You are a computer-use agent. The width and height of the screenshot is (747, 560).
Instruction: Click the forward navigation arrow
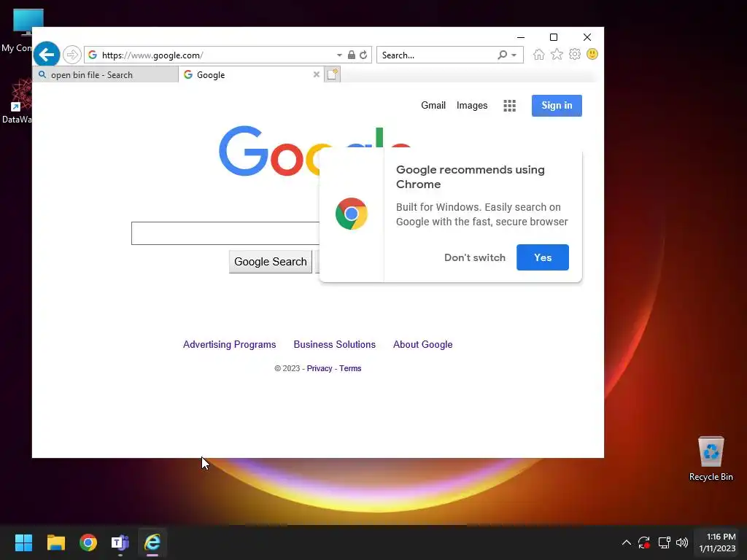[72, 55]
